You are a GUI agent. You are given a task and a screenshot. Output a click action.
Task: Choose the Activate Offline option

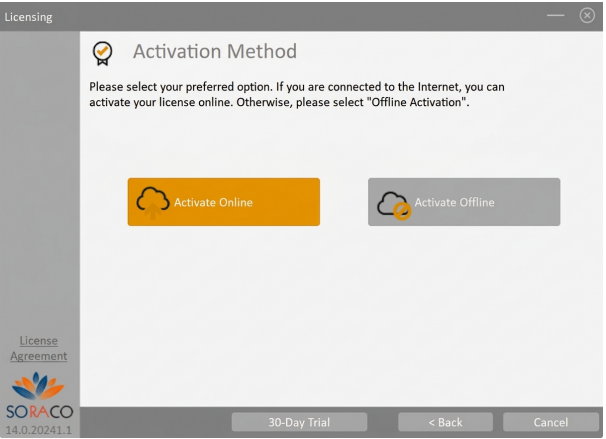(x=463, y=202)
